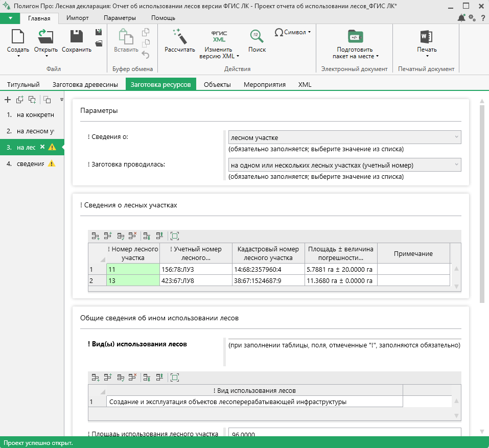Select plot number cell 13

133,280
